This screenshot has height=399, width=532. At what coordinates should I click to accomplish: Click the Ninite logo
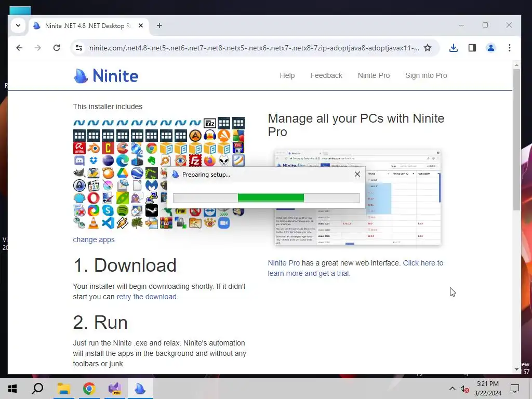[106, 75]
